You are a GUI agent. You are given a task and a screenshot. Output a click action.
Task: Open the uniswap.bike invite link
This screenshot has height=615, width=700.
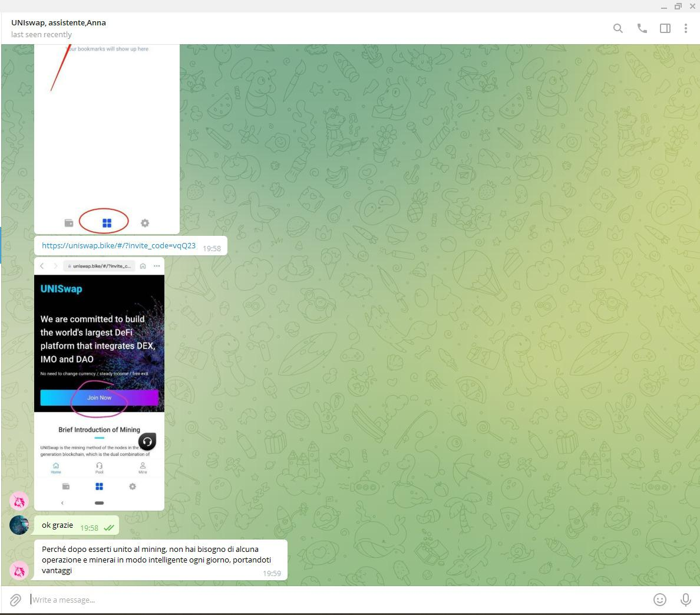click(118, 245)
